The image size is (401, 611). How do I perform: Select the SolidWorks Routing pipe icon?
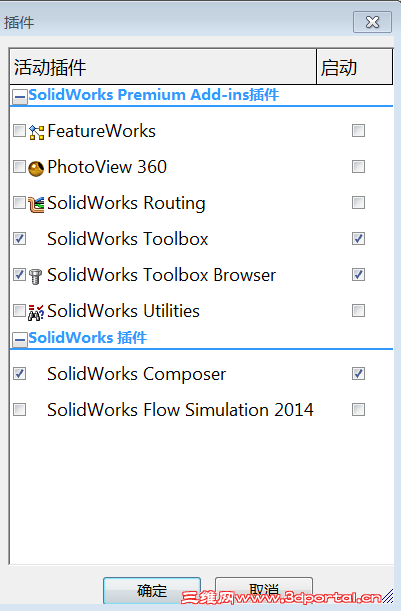coord(36,204)
